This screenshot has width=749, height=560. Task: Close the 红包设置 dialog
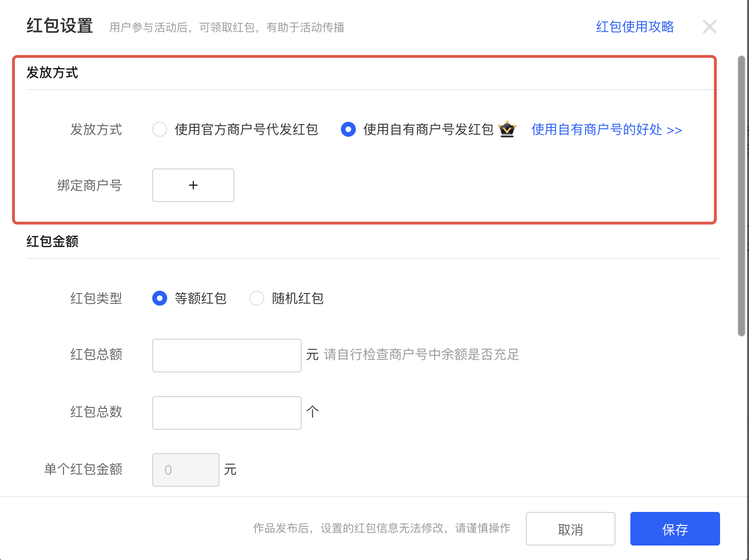(x=709, y=27)
